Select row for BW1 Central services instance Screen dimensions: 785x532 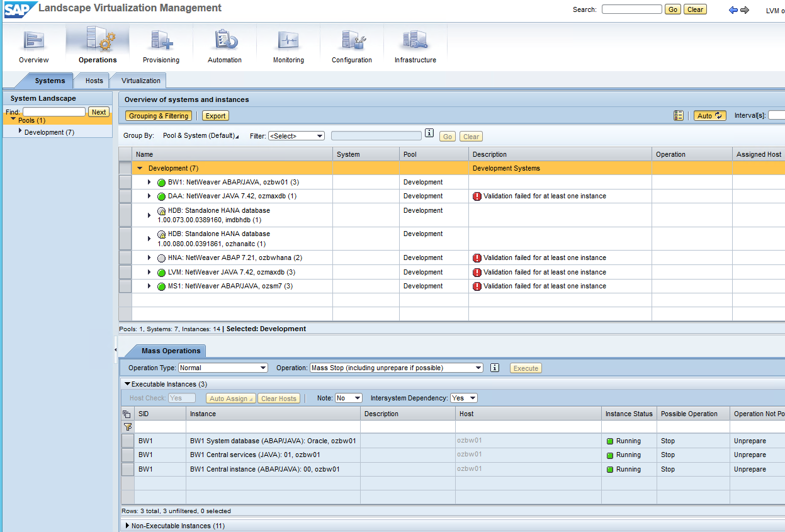128,455
